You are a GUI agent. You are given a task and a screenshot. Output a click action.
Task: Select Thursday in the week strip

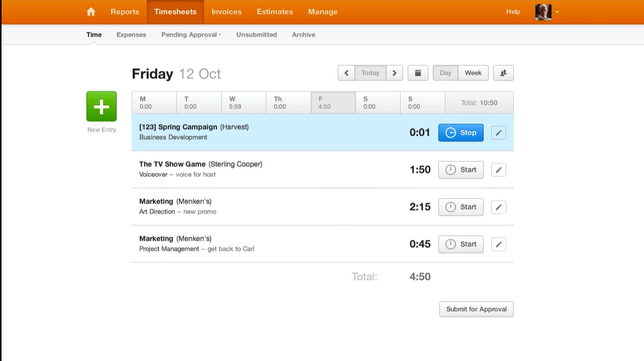pos(289,103)
